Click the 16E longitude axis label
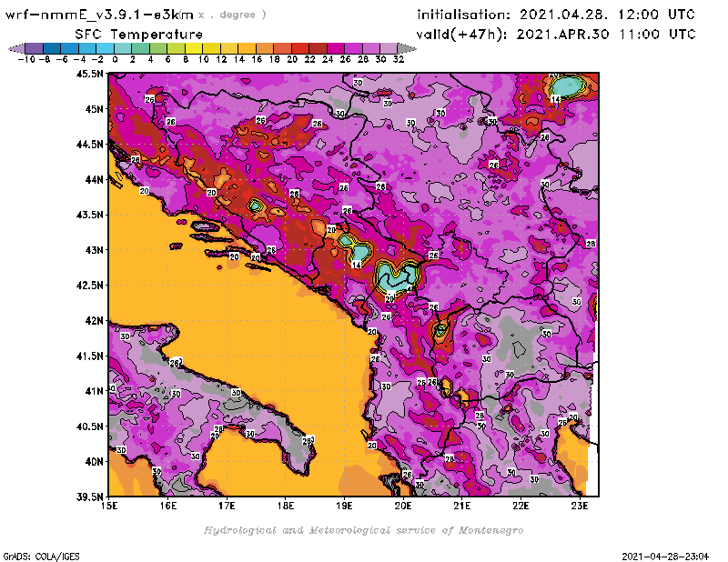This screenshot has height=562, width=728. [x=168, y=506]
